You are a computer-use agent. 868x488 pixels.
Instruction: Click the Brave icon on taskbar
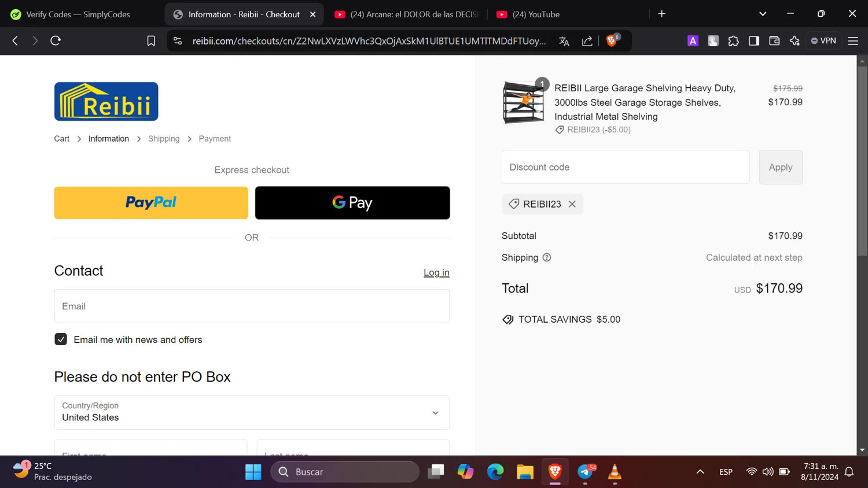(x=555, y=472)
